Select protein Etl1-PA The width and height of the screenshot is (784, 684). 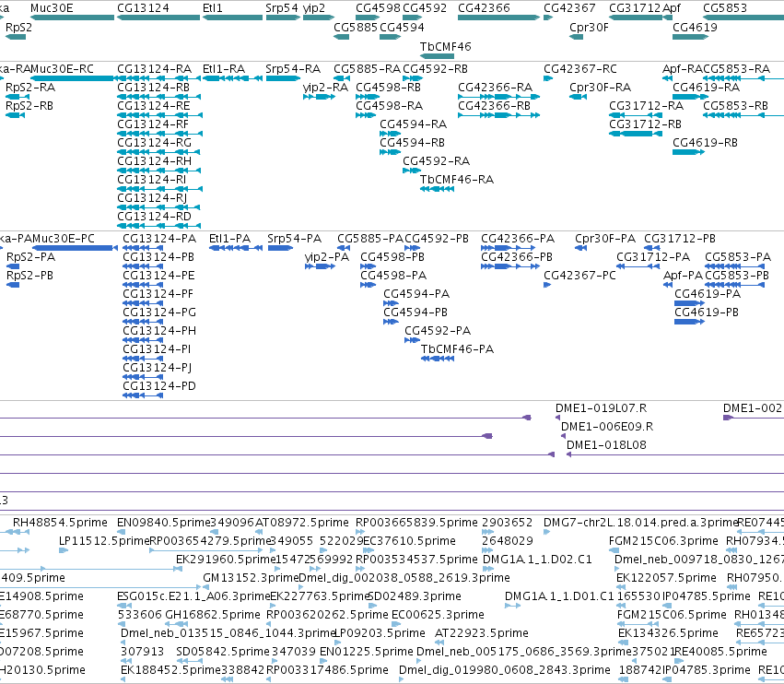tap(229, 238)
